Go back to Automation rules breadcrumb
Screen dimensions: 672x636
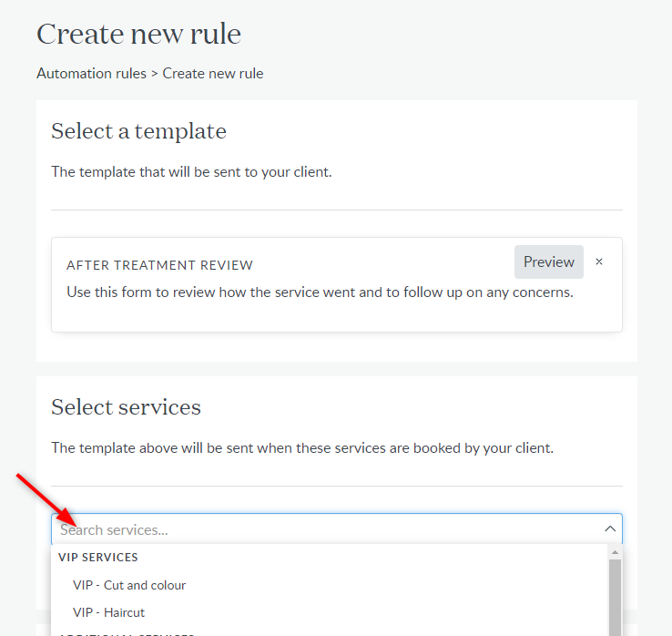[x=91, y=73]
